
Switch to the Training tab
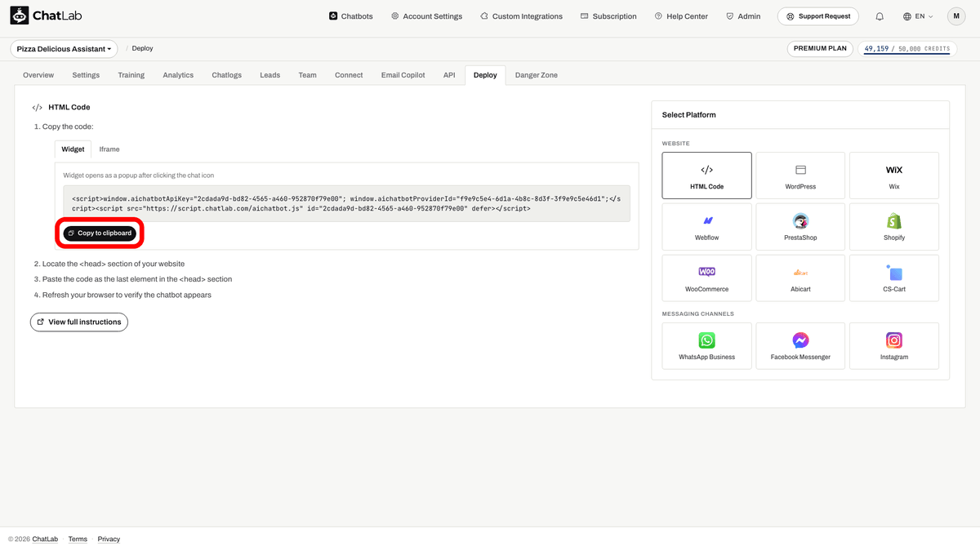131,75
